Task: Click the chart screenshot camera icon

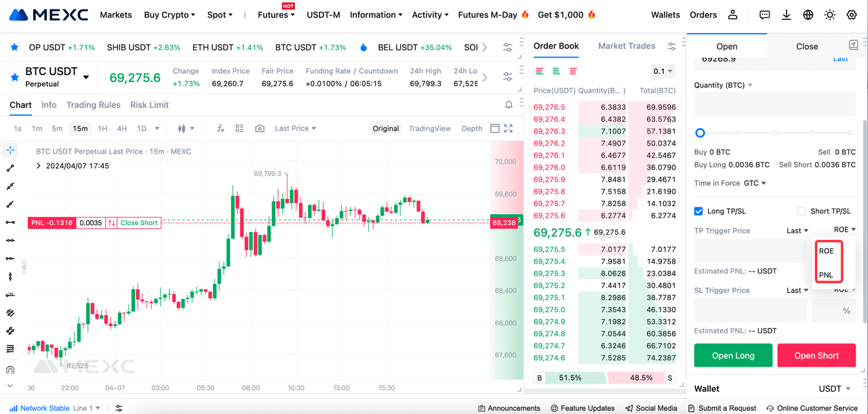Action: click(260, 128)
